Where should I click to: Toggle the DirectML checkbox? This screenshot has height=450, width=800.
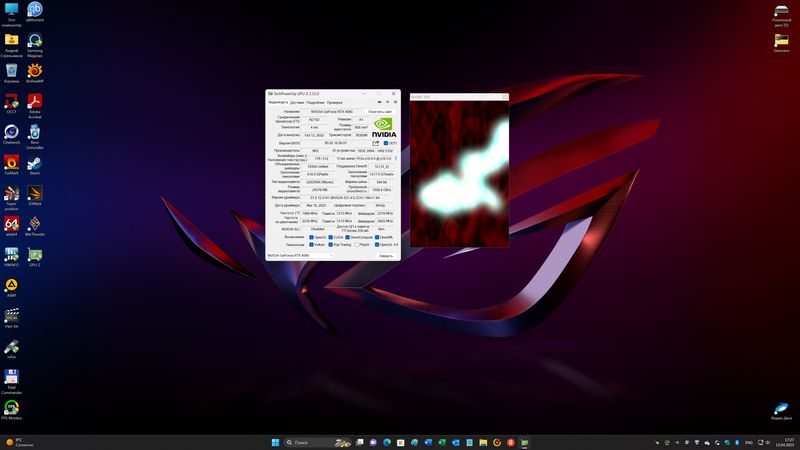coord(377,237)
